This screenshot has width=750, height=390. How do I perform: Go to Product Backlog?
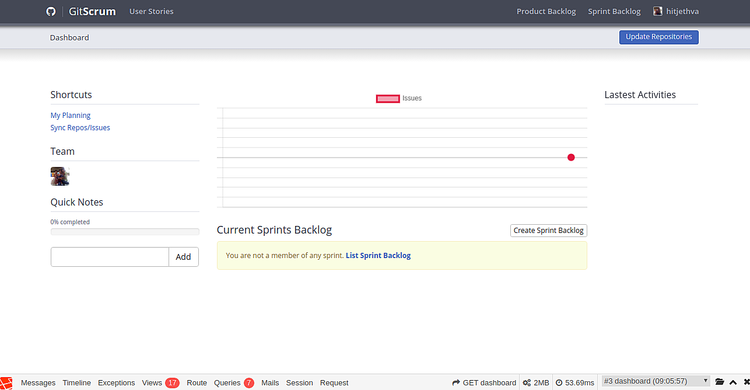coord(546,11)
